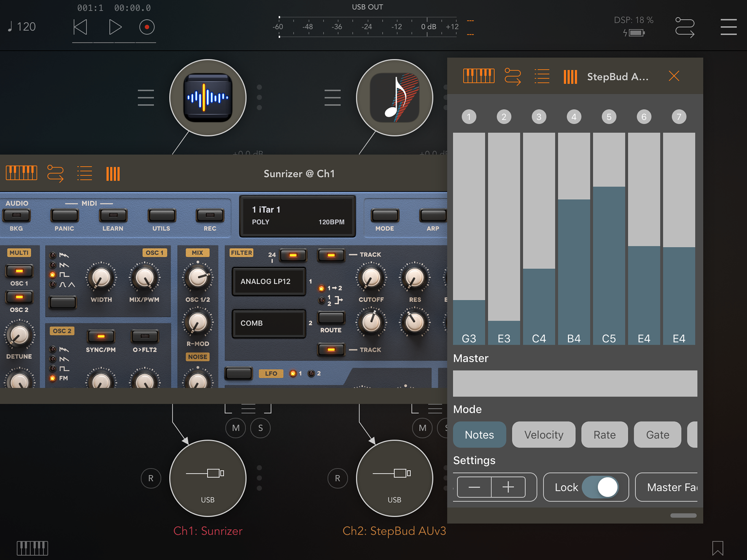Click the red Record button
Image resolution: width=747 pixels, height=560 pixels.
coord(147,27)
